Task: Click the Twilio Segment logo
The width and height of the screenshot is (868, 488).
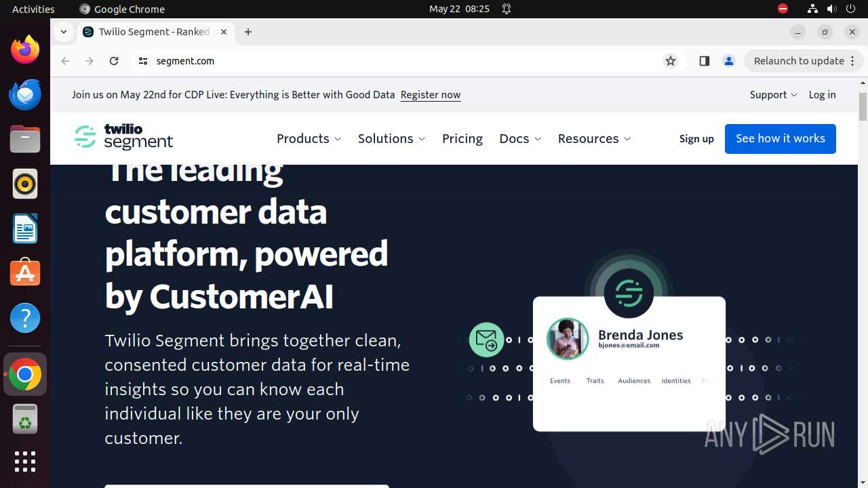Action: [x=123, y=137]
